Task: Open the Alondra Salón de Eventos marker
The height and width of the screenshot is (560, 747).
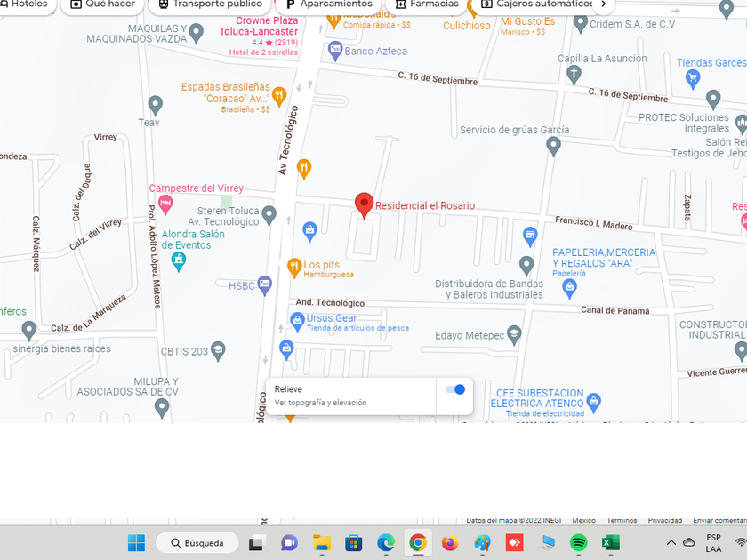Action: (178, 261)
